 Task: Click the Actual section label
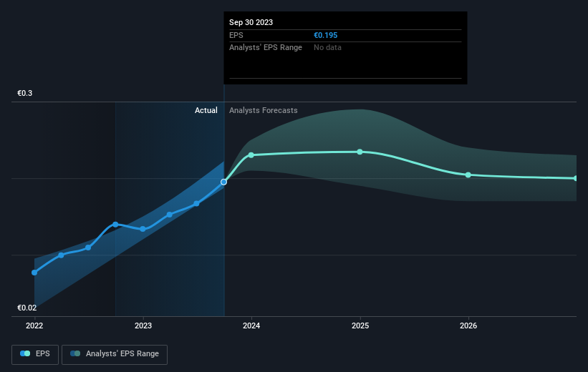click(x=206, y=110)
